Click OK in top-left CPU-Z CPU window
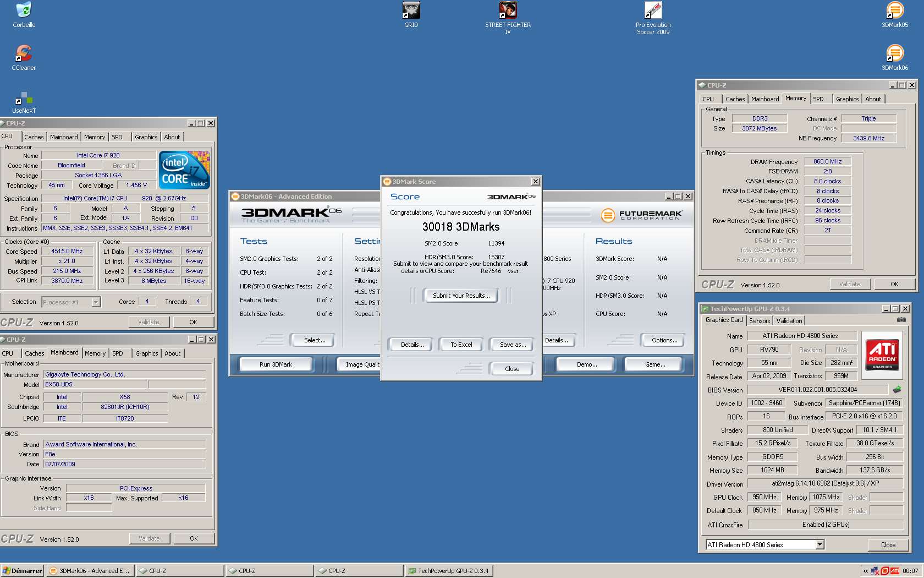Image resolution: width=924 pixels, height=578 pixels. point(193,322)
